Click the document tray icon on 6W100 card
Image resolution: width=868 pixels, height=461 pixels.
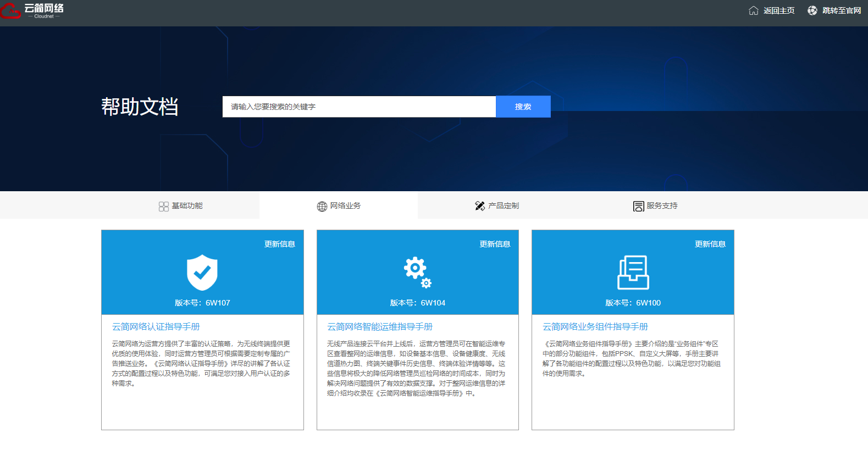tap(633, 273)
